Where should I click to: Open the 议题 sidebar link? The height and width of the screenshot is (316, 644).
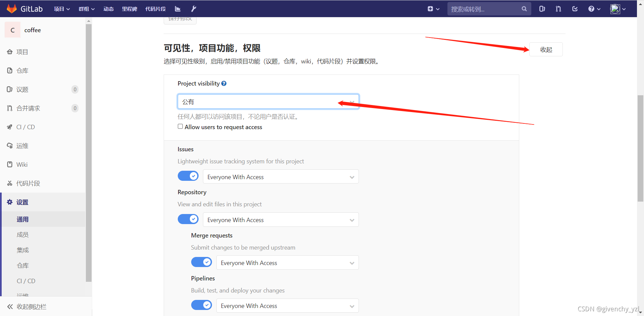[22, 90]
